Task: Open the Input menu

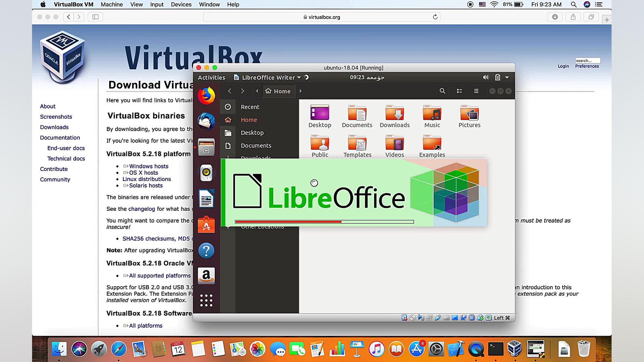Action: 157,4
